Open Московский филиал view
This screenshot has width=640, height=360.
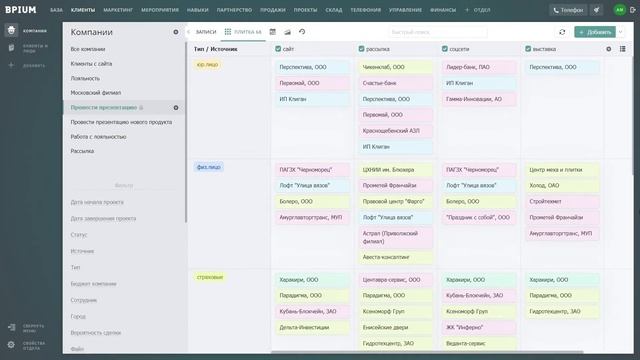coord(96,93)
